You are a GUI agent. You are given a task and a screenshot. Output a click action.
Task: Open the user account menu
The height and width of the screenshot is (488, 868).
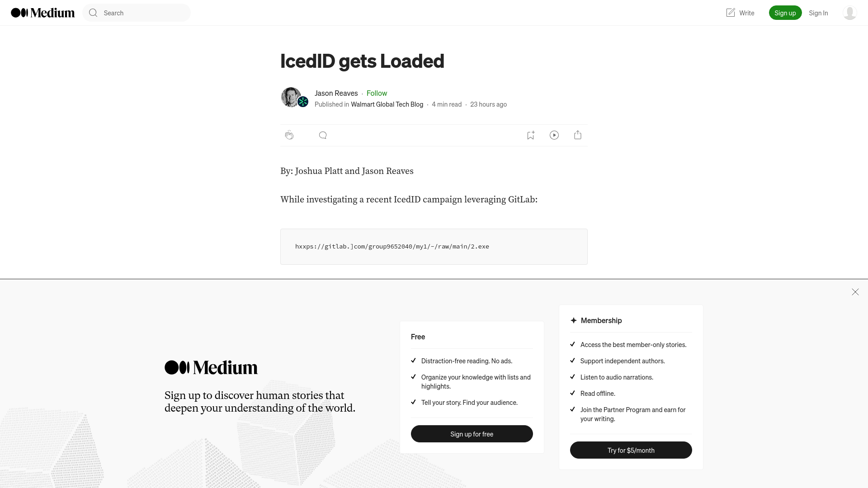point(849,13)
